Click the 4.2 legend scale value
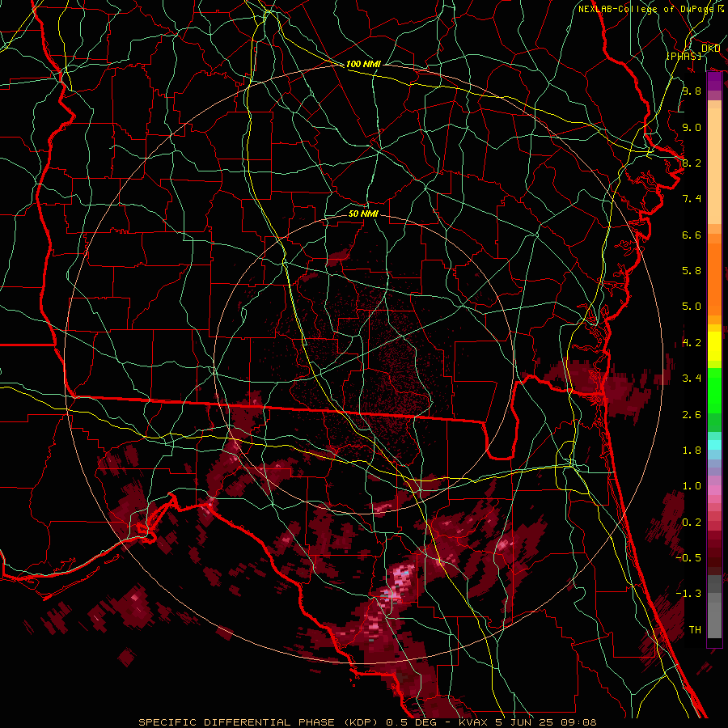The image size is (728, 728). tap(692, 343)
